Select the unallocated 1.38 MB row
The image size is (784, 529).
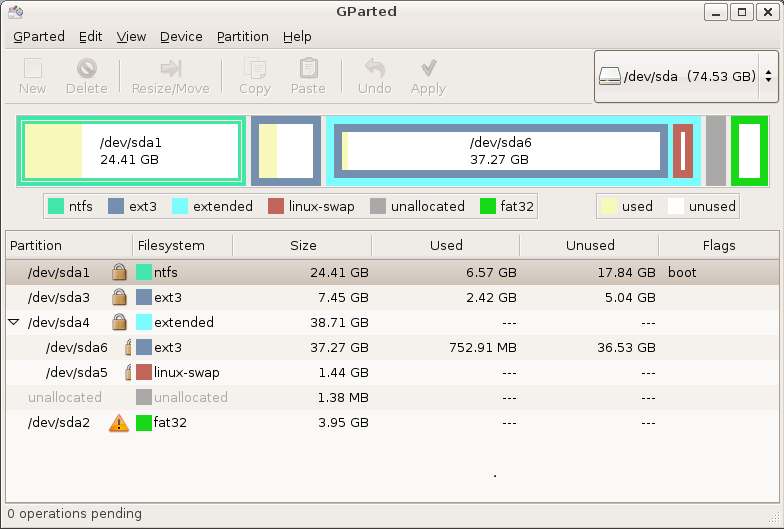tap(392, 397)
